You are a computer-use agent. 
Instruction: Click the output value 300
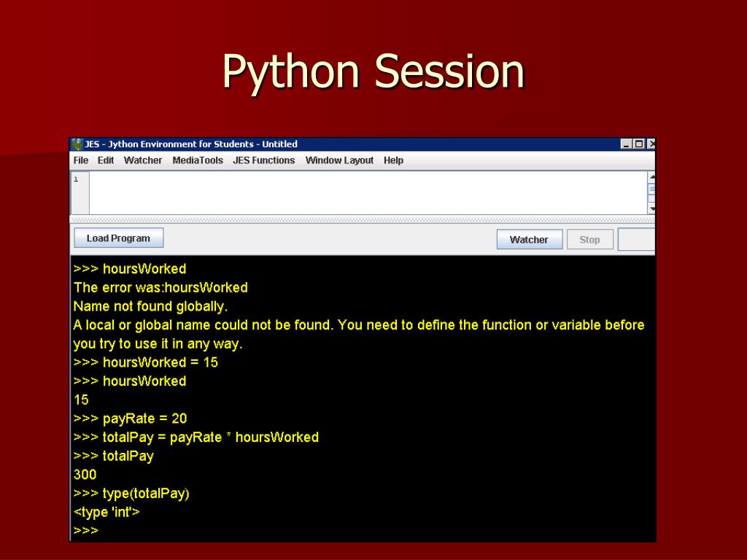(85, 475)
